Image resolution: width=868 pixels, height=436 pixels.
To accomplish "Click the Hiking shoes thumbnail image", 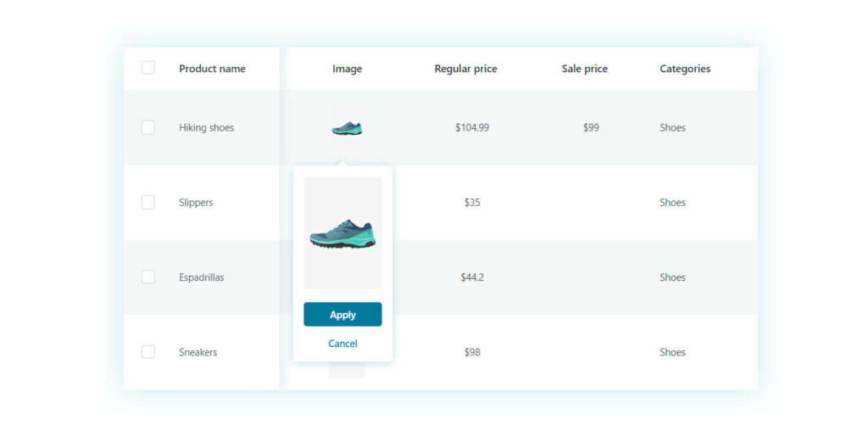I will coord(347,128).
